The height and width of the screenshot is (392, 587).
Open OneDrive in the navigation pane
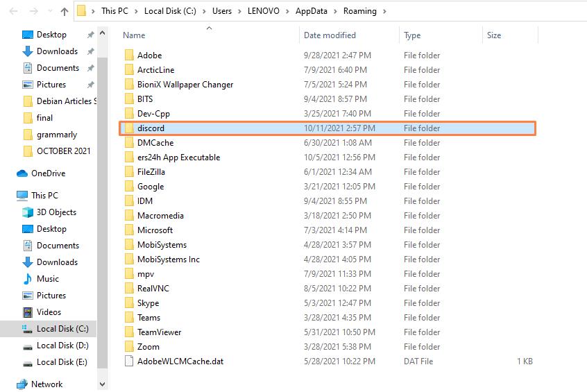tap(48, 173)
